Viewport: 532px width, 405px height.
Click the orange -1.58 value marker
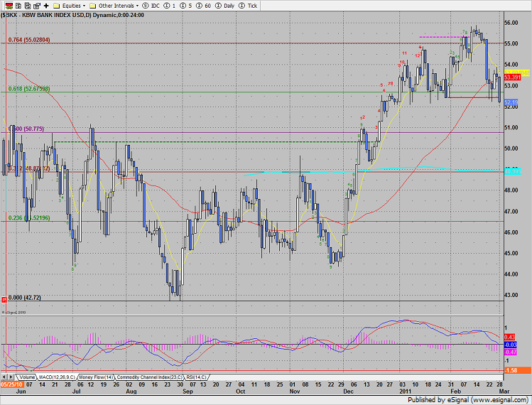517,370
